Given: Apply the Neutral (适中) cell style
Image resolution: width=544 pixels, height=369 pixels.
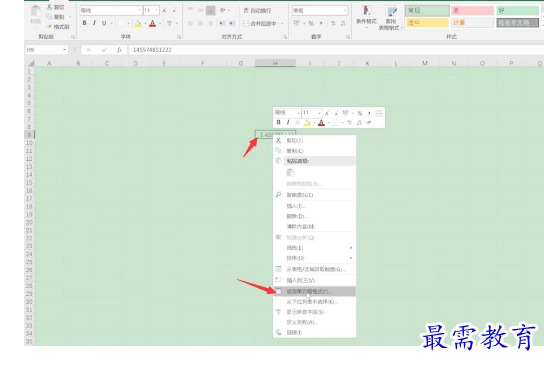Looking at the screenshot, I should click(427, 23).
